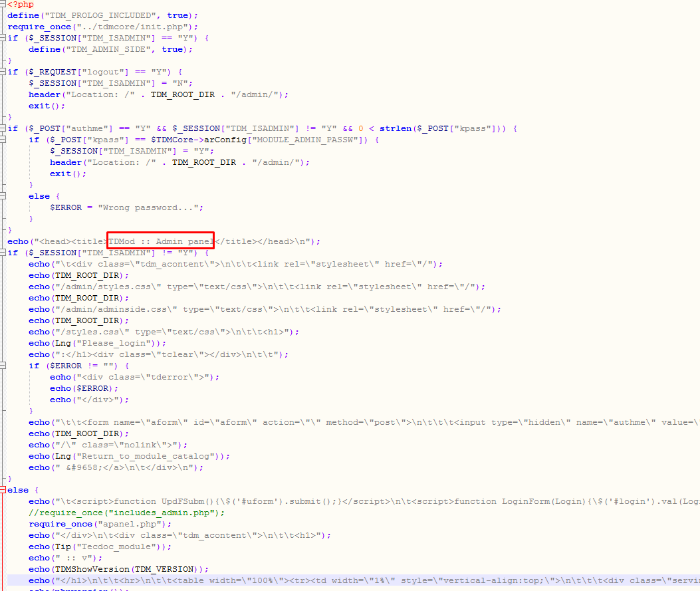Collapse the if $_POST["kpass"] password check block
The width and height of the screenshot is (700, 591).
(2, 140)
